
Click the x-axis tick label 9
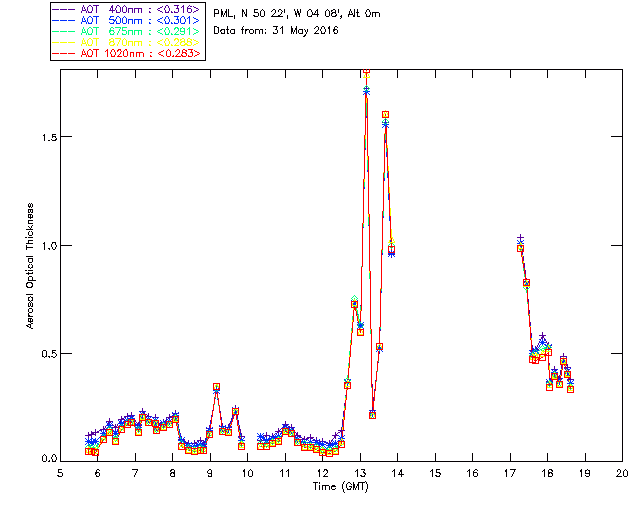[210, 473]
